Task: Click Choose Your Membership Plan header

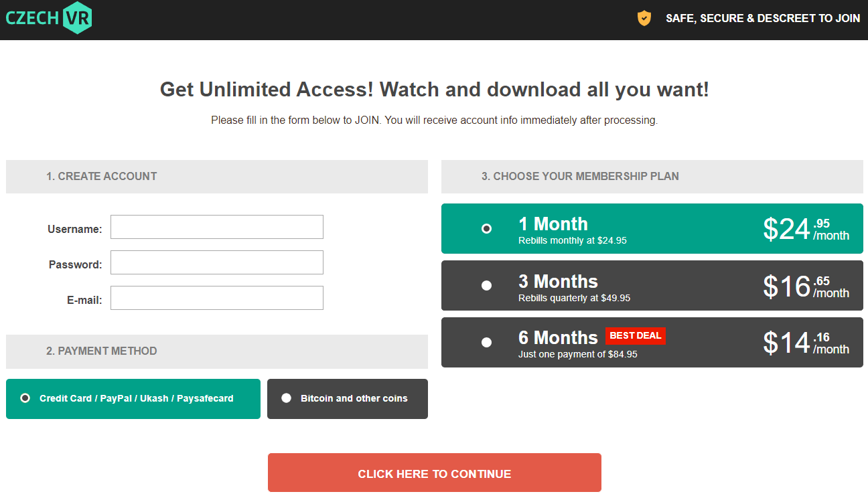Action: pos(580,177)
